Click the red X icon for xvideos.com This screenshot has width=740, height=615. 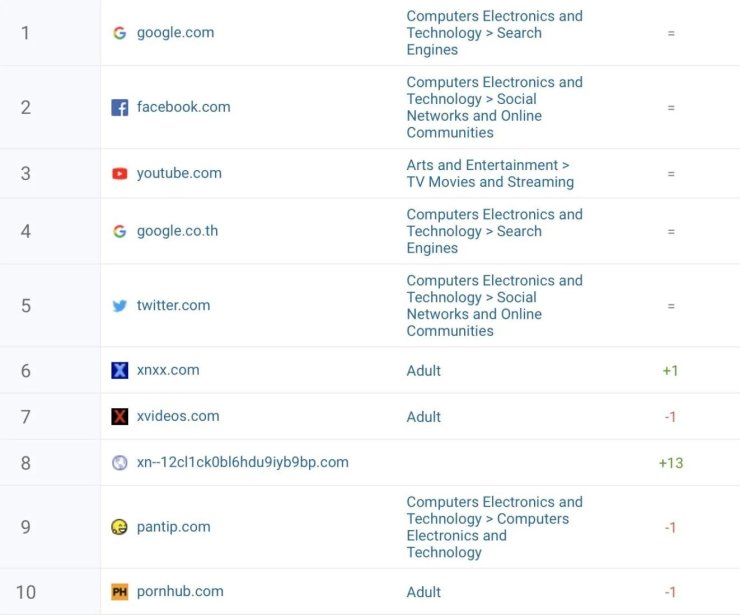[x=119, y=417]
